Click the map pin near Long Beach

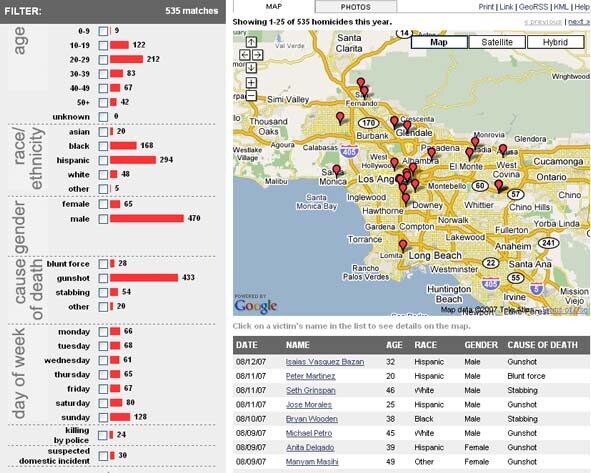pyautogui.click(x=403, y=245)
